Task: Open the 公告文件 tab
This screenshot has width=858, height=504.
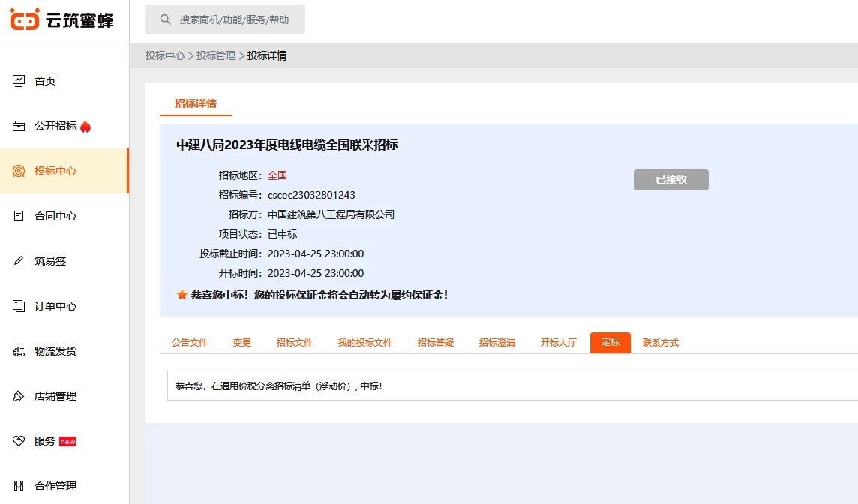Action: point(189,343)
